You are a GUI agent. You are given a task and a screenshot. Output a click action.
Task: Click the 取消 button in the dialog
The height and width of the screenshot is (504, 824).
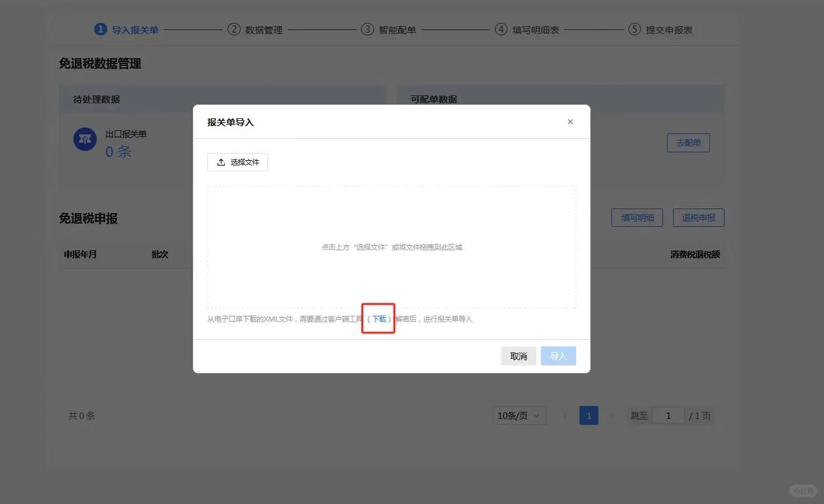point(518,356)
